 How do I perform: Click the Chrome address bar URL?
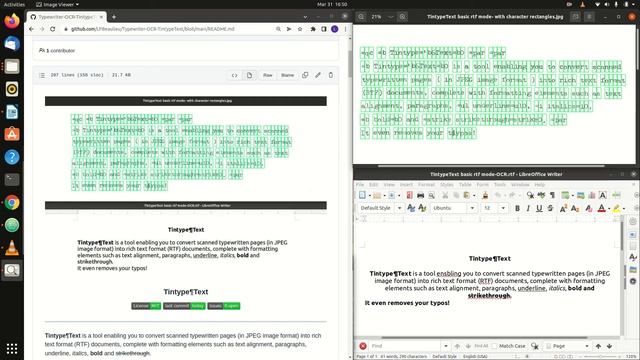tap(153, 29)
